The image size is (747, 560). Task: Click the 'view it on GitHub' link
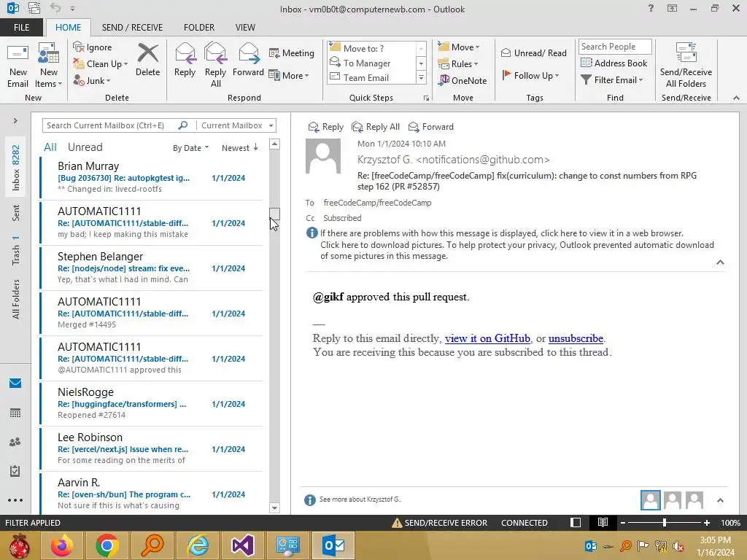[x=487, y=338]
